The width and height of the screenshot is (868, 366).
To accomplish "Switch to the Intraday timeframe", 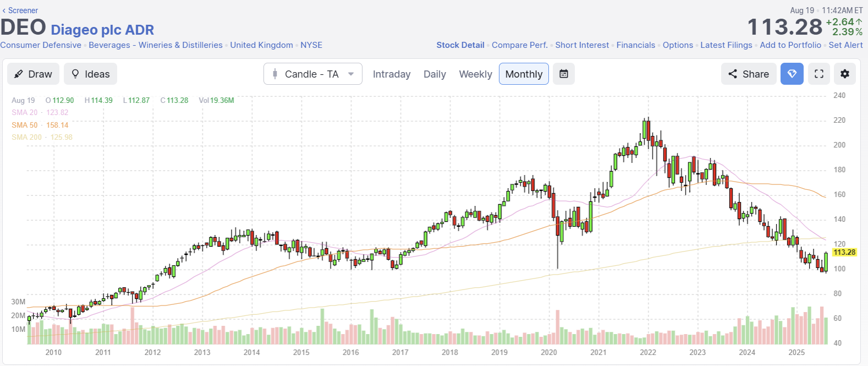I will [x=392, y=74].
